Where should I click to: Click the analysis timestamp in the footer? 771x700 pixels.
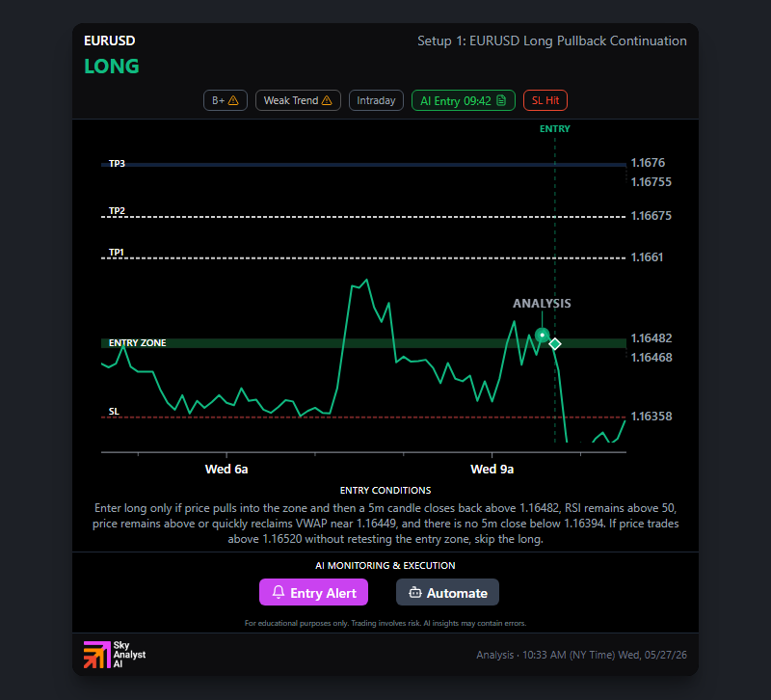click(x=581, y=655)
